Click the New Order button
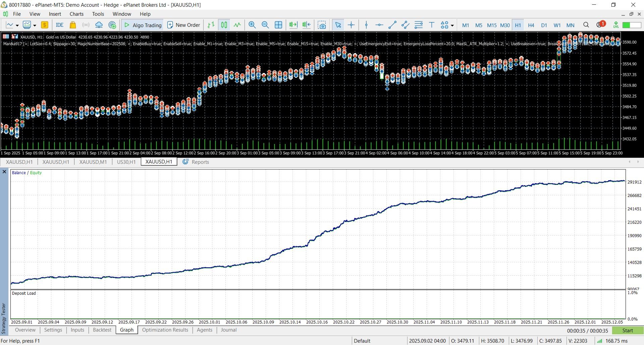Viewport: 644px width, 345px height. click(x=183, y=25)
